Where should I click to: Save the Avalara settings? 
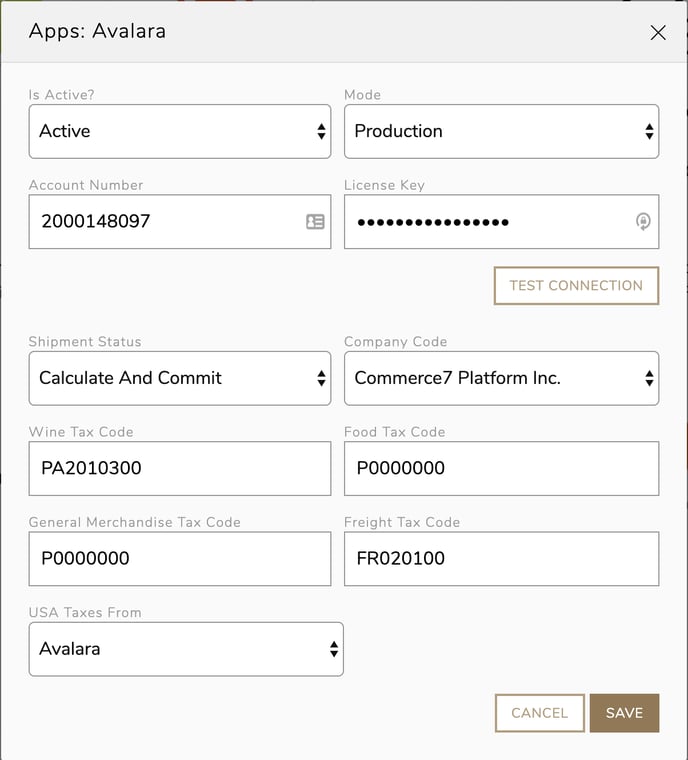(x=624, y=713)
